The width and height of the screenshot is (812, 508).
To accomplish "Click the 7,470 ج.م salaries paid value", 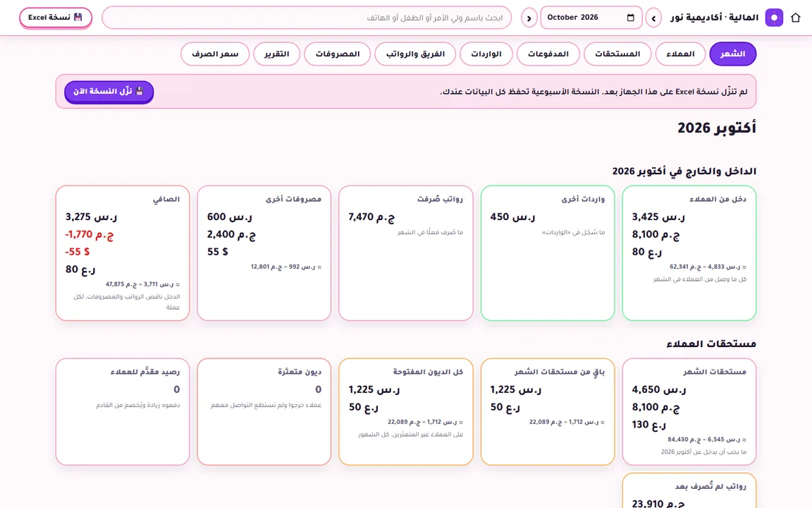I will pyautogui.click(x=371, y=217).
